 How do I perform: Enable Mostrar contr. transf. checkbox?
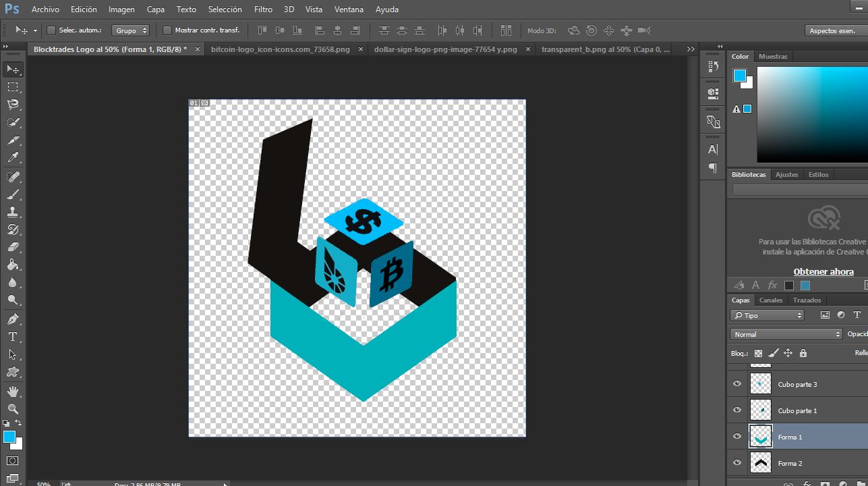(167, 30)
